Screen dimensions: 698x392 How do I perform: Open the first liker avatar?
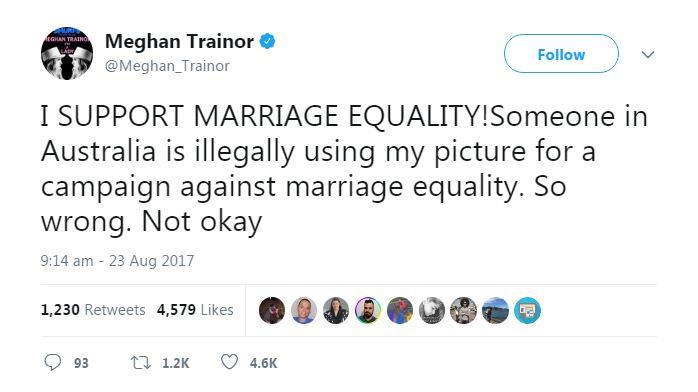[x=272, y=311]
